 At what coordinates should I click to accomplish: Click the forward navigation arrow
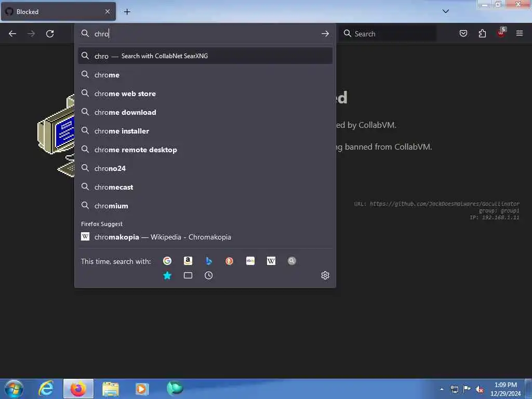pyautogui.click(x=31, y=34)
